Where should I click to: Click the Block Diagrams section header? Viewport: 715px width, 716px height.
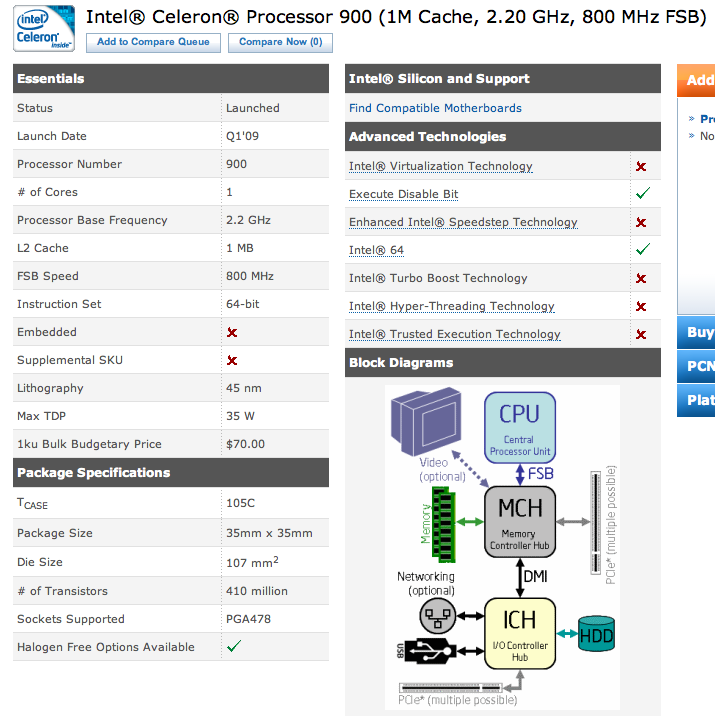(x=503, y=363)
